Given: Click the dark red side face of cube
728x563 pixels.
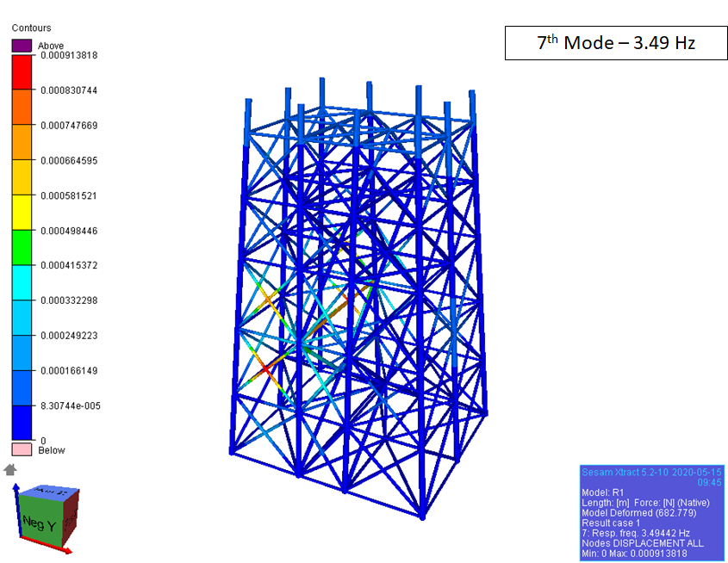Looking at the screenshot, I should click(x=71, y=514).
